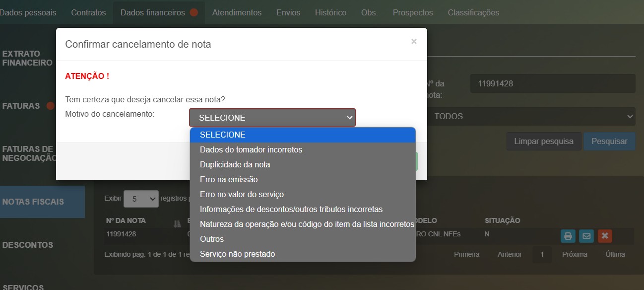Image resolution: width=644 pixels, height=290 pixels.
Task: Click the red badge on Dados financeiros tab
Action: click(x=194, y=12)
